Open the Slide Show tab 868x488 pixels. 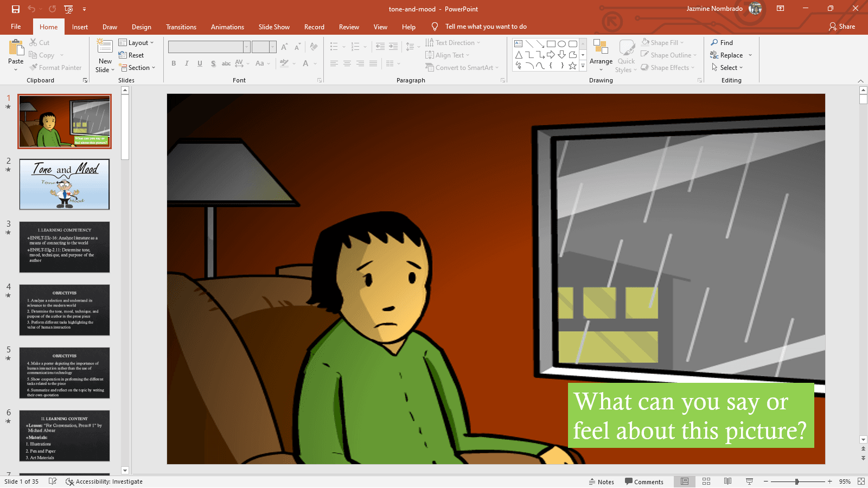274,27
